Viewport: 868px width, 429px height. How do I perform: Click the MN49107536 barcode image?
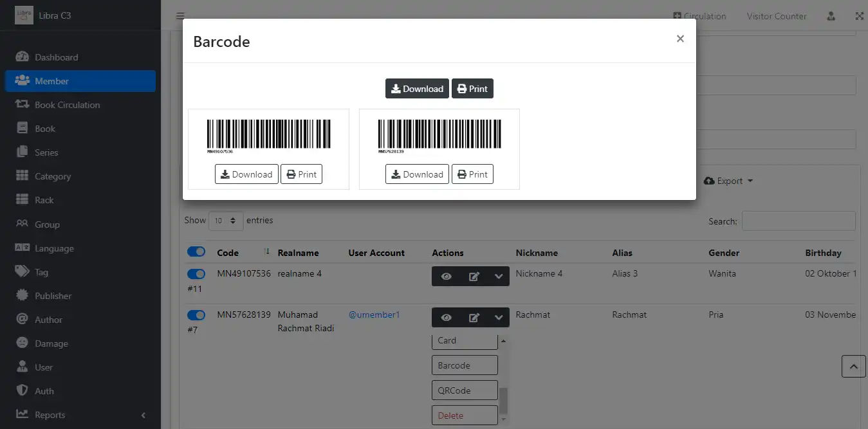click(x=269, y=136)
